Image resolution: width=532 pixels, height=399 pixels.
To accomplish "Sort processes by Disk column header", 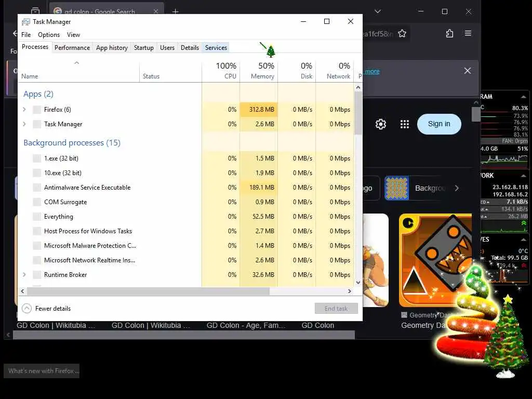I will tap(297, 71).
